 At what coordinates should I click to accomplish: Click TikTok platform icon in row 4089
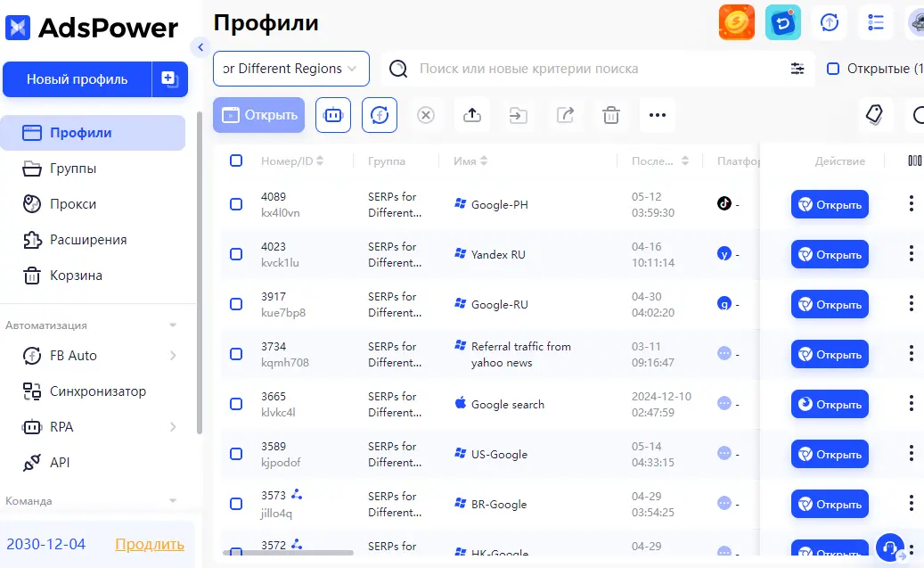click(x=724, y=203)
